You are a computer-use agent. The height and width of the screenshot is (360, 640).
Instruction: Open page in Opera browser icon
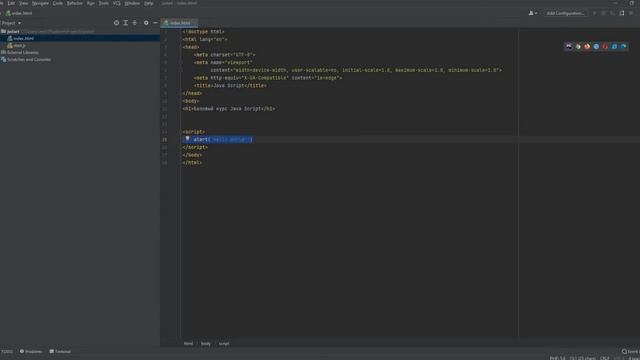point(605,47)
